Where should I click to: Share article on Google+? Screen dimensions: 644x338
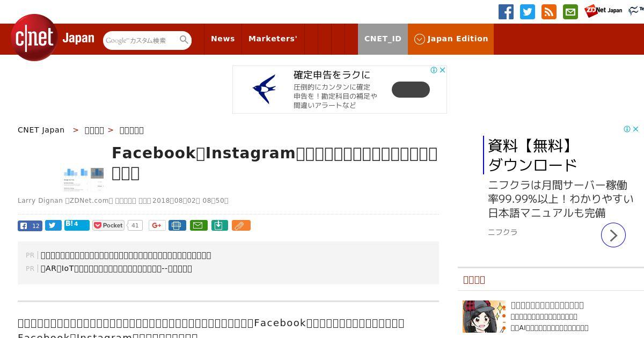point(157,225)
